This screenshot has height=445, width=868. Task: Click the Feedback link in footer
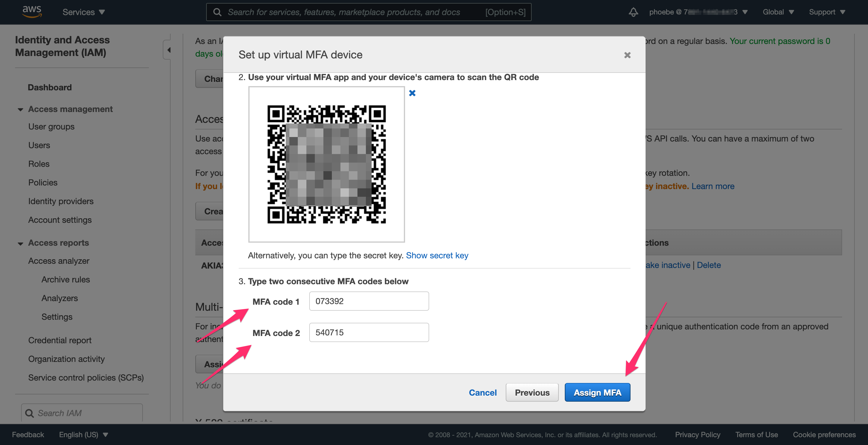28,434
